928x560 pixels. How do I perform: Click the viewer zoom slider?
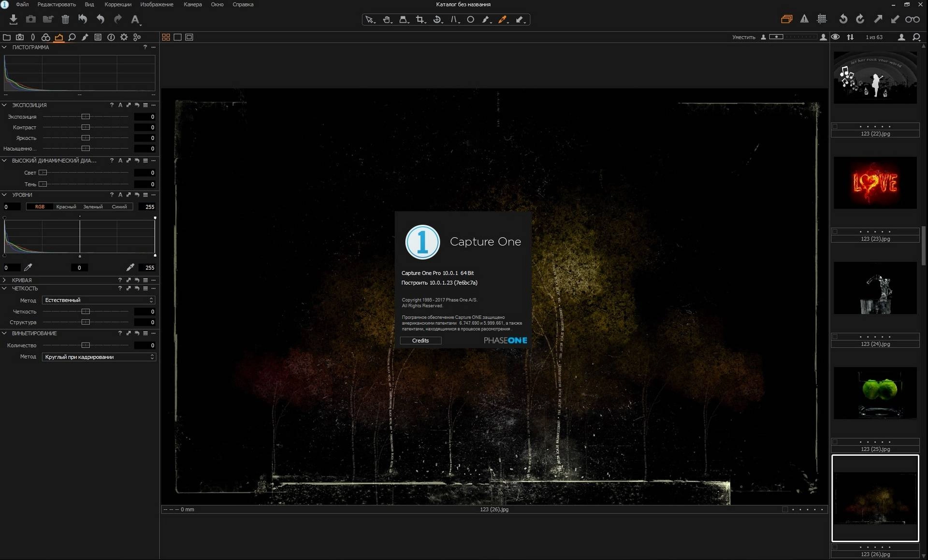pos(793,37)
